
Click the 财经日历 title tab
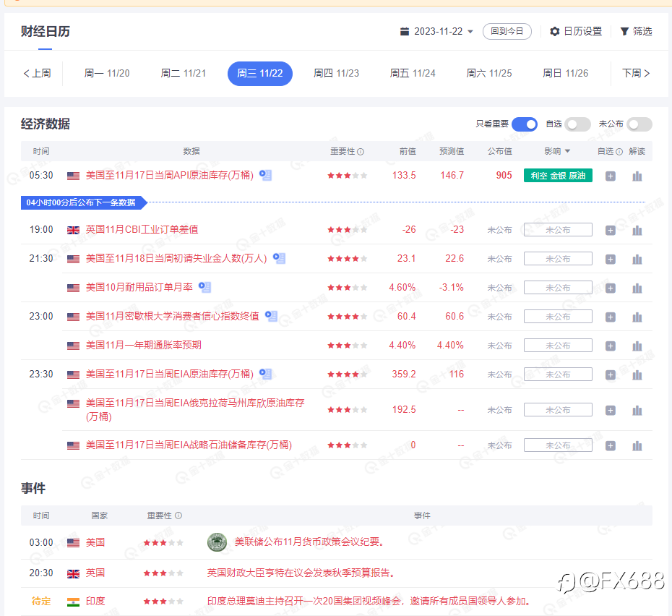pyautogui.click(x=45, y=31)
